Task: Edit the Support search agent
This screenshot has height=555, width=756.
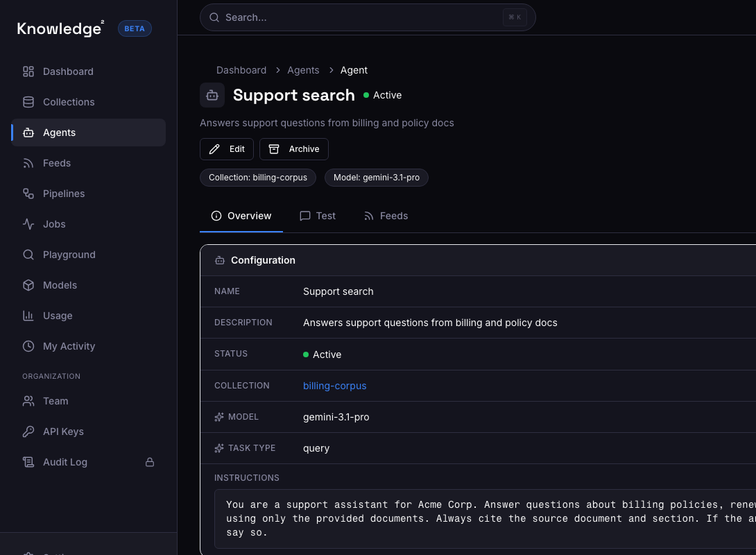Action: pyautogui.click(x=226, y=148)
